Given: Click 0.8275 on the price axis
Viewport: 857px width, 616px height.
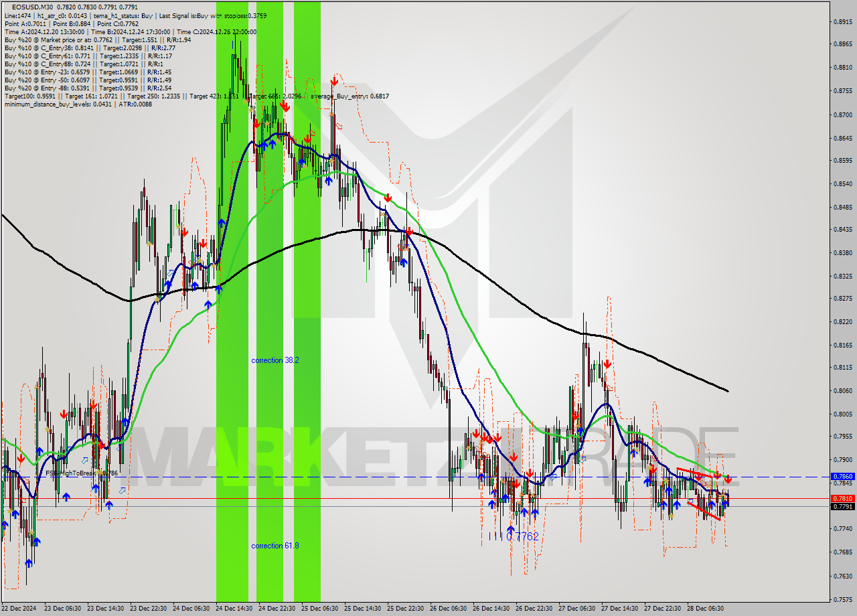Looking at the screenshot, I should pyautogui.click(x=843, y=299).
